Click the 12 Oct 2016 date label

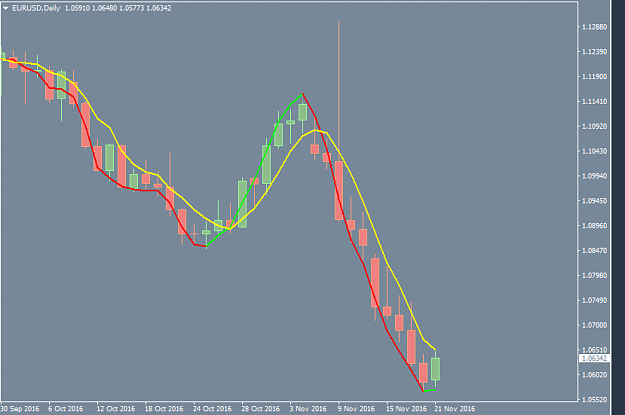[x=116, y=409]
